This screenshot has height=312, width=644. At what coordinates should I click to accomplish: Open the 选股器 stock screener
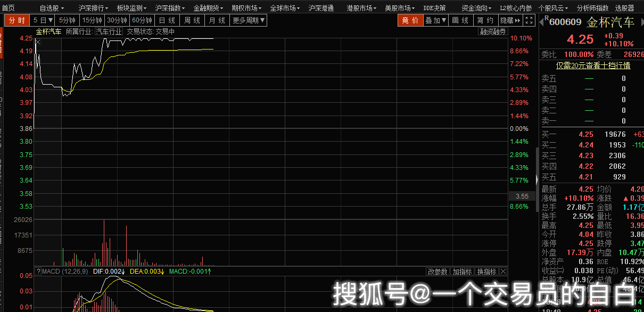click(x=624, y=8)
